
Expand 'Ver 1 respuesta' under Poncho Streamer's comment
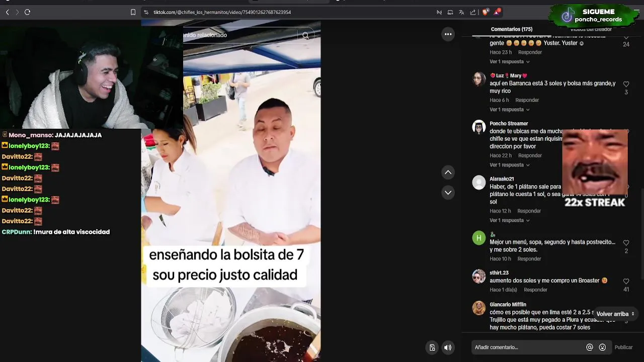click(510, 165)
